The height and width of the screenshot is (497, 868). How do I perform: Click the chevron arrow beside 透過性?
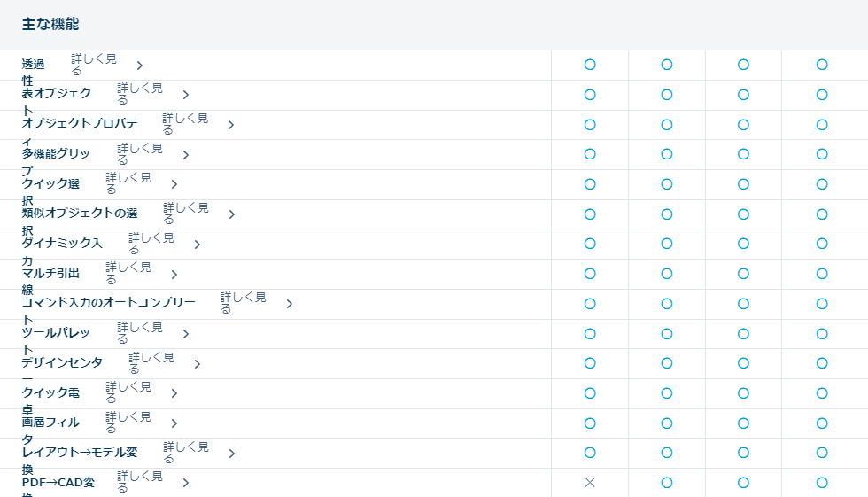tap(140, 65)
